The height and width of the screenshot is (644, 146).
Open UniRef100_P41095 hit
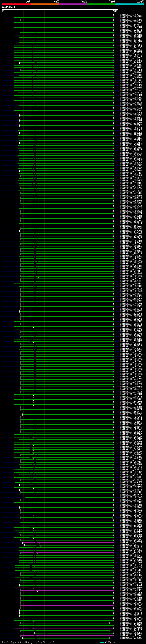pos(131,48)
